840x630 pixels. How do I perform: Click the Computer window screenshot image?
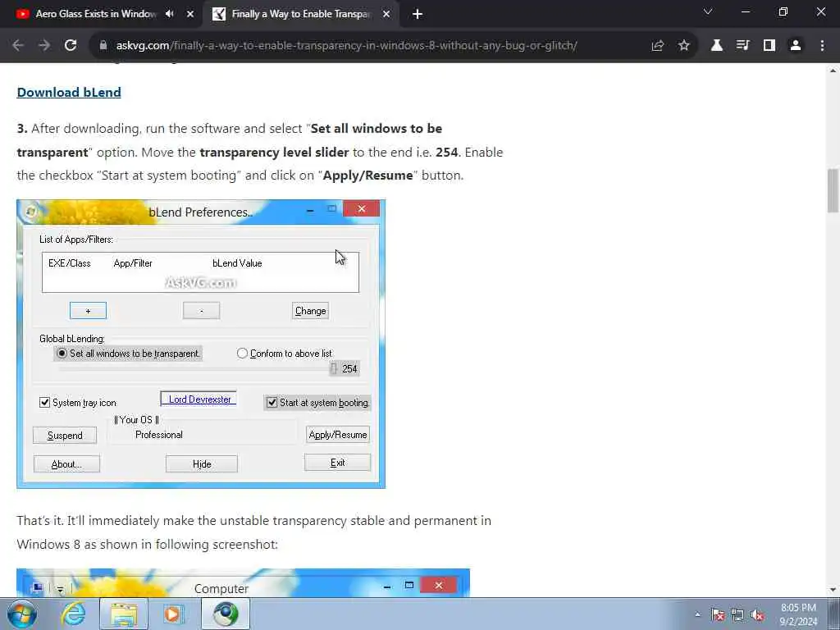[x=243, y=582]
